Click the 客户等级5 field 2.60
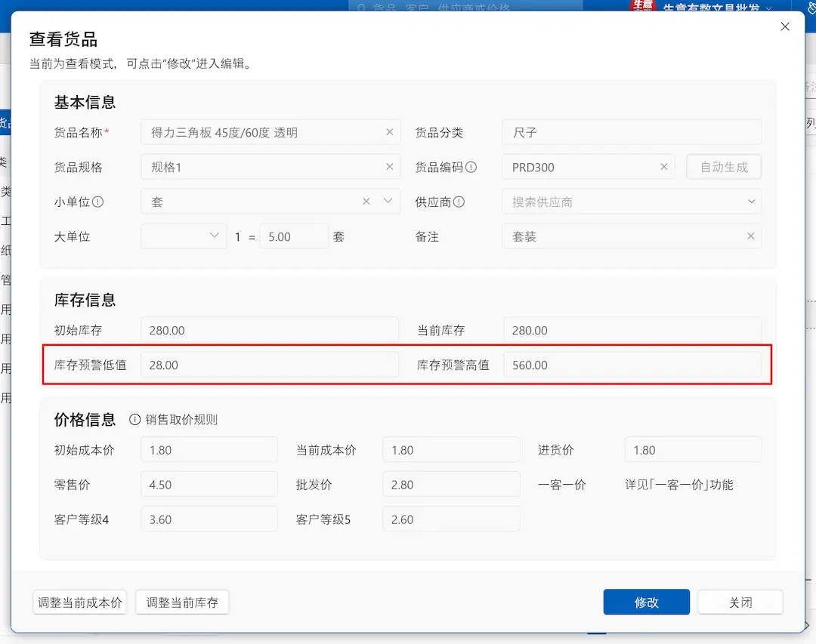Image resolution: width=816 pixels, height=644 pixels. click(451, 519)
